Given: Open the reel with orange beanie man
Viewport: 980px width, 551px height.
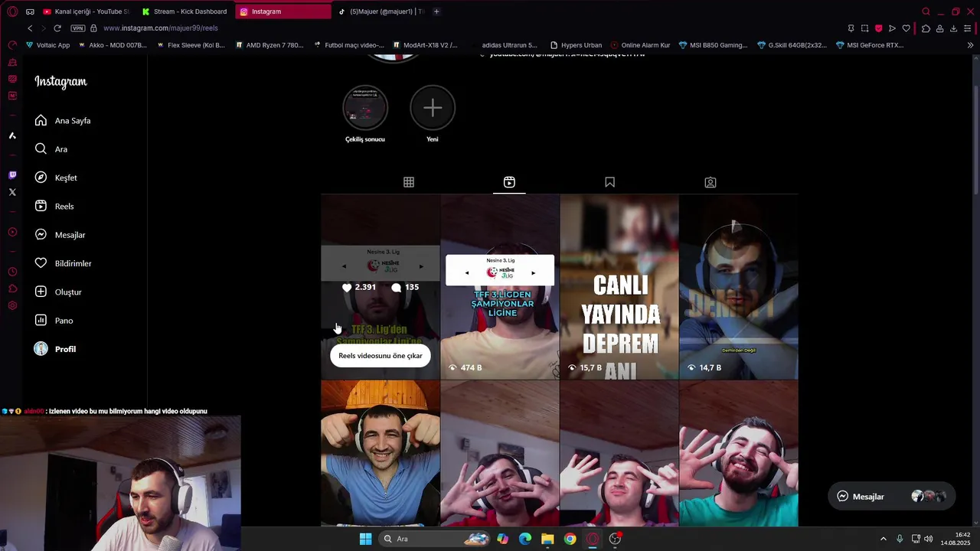Looking at the screenshot, I should [x=381, y=454].
